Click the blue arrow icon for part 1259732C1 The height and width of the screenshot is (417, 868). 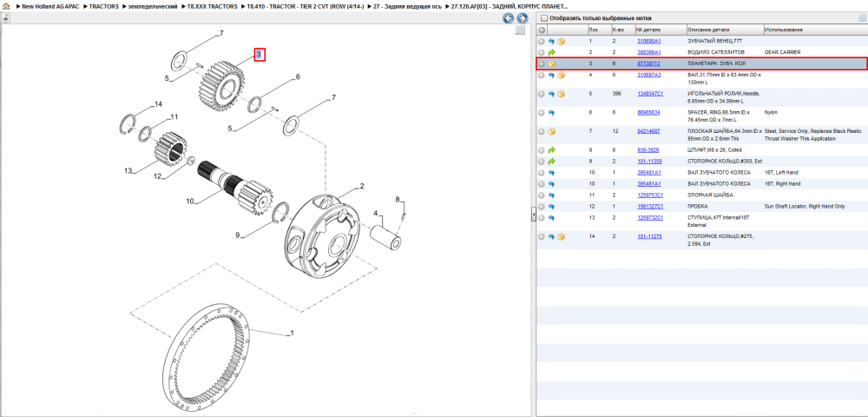pos(551,218)
